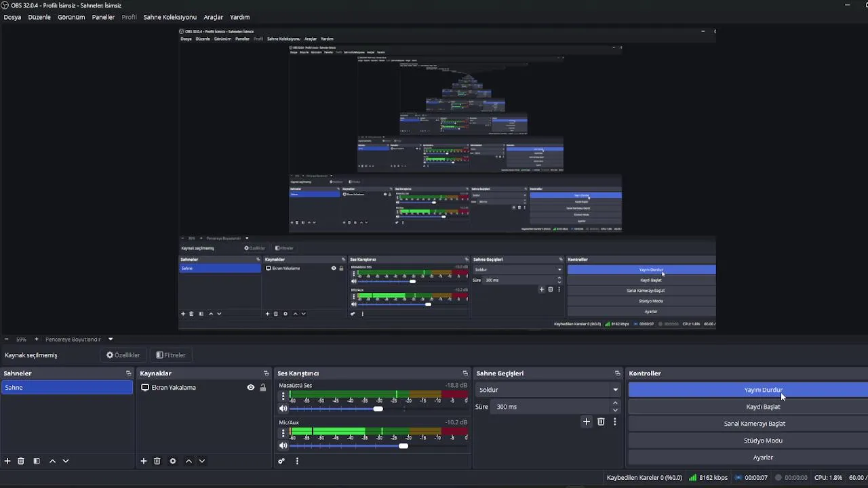868x488 pixels.
Task: Click the Özellikler button
Action: (x=123, y=355)
